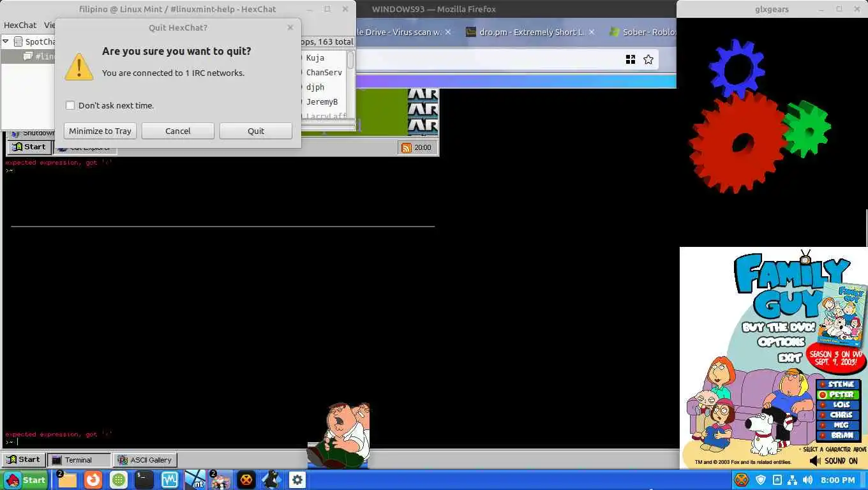This screenshot has height=490, width=868.
Task: Click the black X gear icon in panel
Action: coord(246,480)
